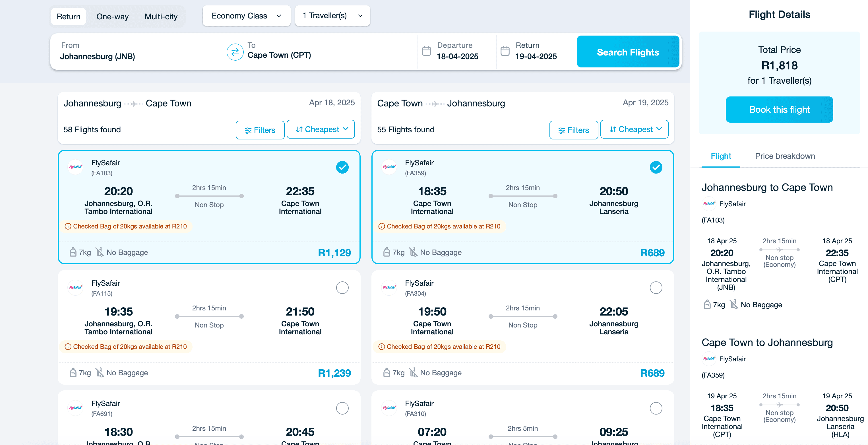Image resolution: width=868 pixels, height=445 pixels.
Task: Click FlySafair logo on outbound FA115 card
Action: pyautogui.click(x=75, y=287)
